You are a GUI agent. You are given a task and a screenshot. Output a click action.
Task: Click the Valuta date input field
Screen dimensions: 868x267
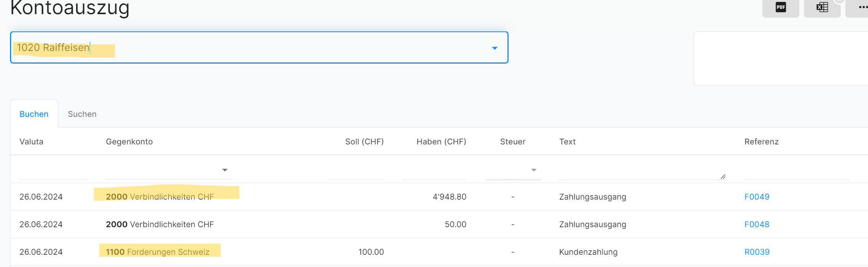53,170
